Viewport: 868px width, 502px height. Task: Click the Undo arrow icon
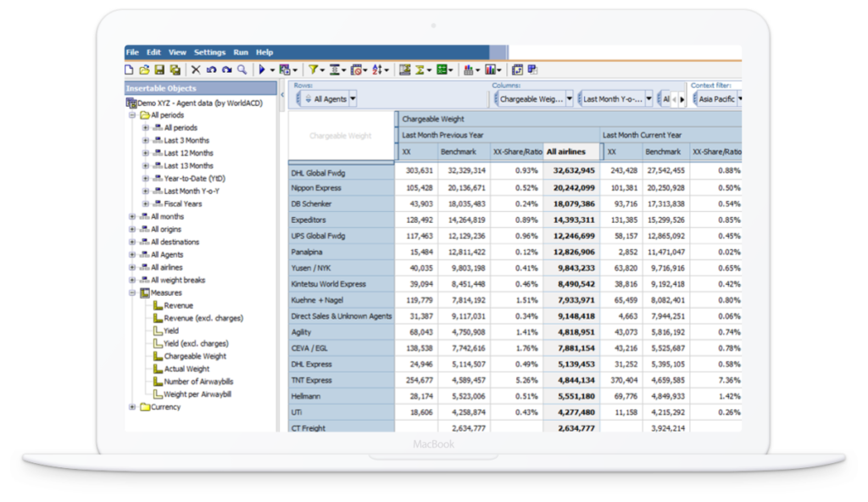(211, 70)
